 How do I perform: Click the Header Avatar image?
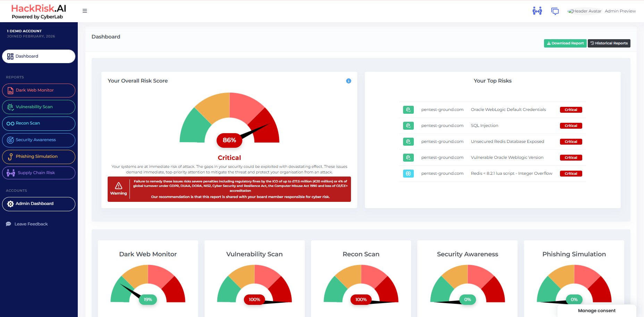click(x=585, y=11)
